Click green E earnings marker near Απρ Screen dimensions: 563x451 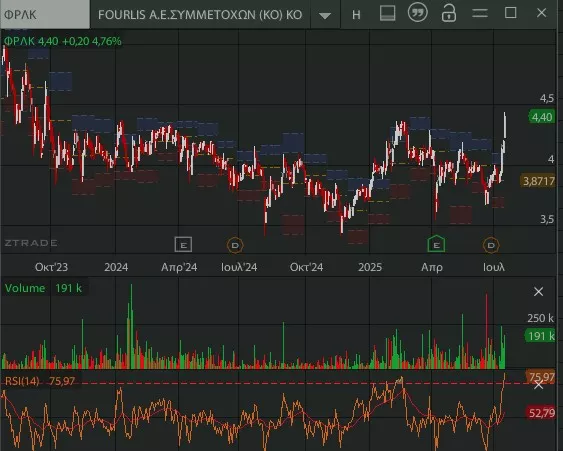(436, 244)
